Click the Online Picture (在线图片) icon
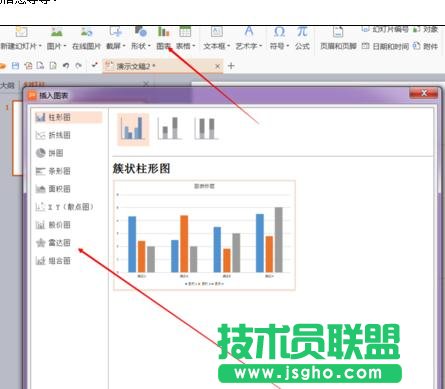Viewport: 445px width, 389px height. click(86, 32)
